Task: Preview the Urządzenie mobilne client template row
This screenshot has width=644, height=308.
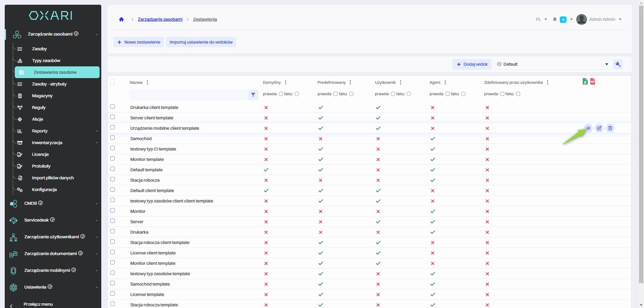Action: 588,128
